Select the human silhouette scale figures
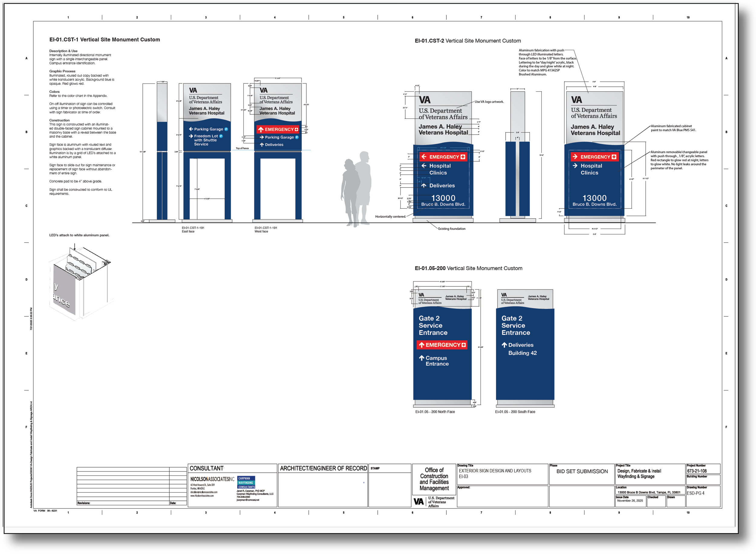The width and height of the screenshot is (756, 554). 356,189
